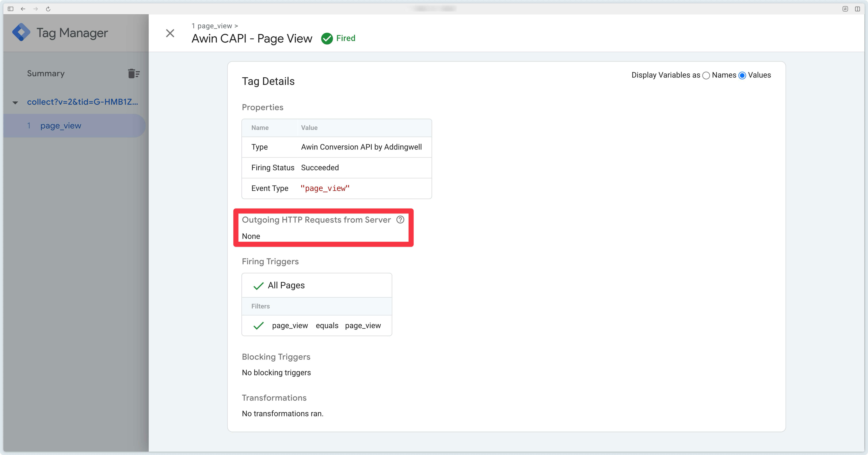Viewport: 868px width, 455px height.
Task: Click the 'Outgoing HTTP Requests from Server' heading
Action: tap(316, 220)
